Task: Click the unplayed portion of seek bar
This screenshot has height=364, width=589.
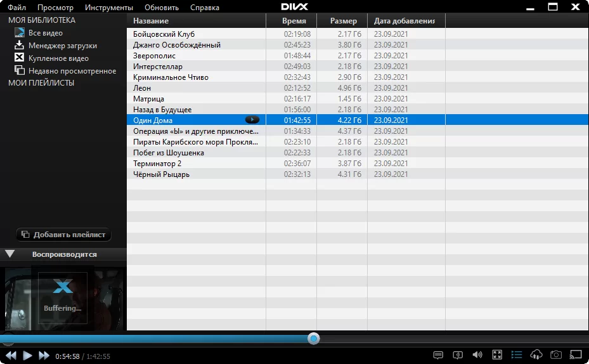Action: pos(454,339)
